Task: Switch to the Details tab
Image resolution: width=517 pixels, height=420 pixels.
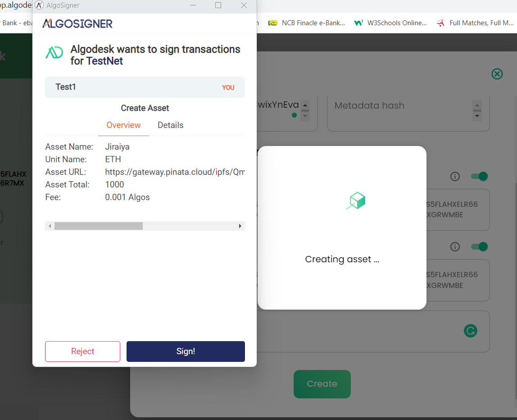Action: 171,125
